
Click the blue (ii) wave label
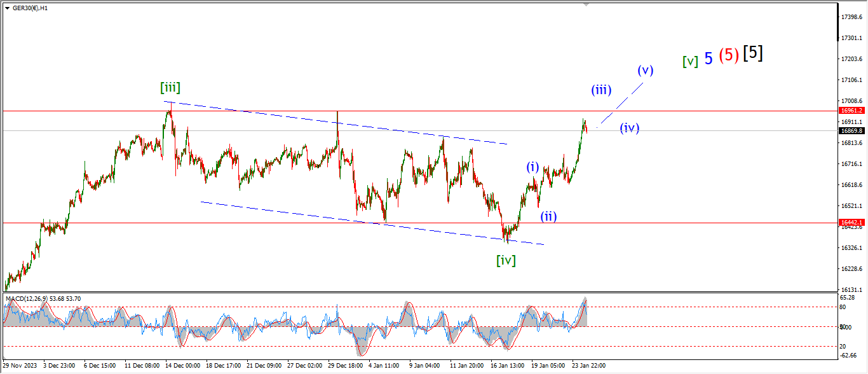(548, 216)
